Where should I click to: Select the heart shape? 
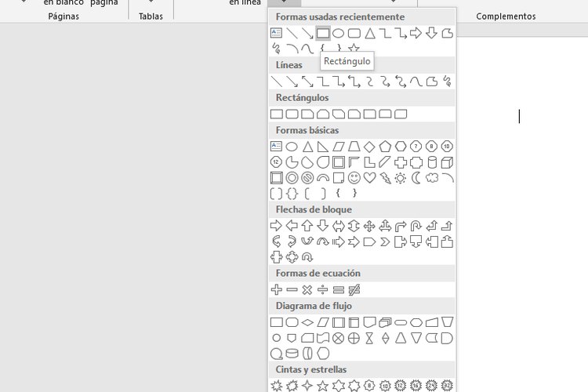[x=369, y=178]
